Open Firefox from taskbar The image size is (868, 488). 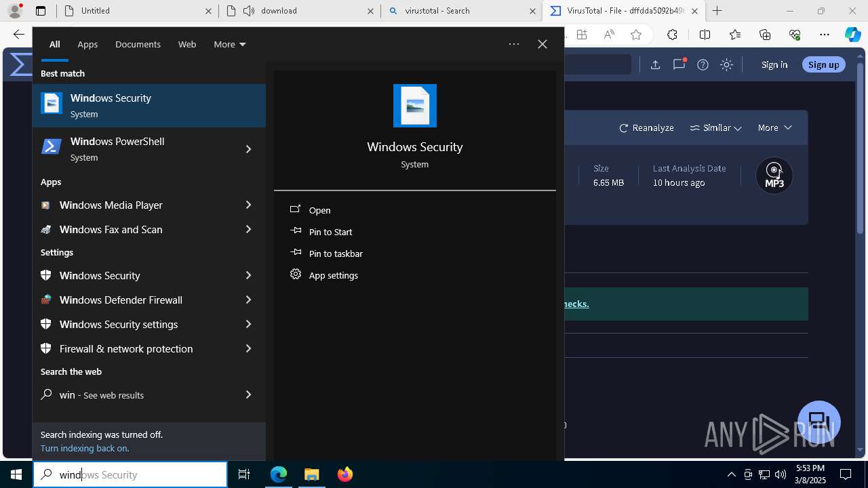pos(345,474)
